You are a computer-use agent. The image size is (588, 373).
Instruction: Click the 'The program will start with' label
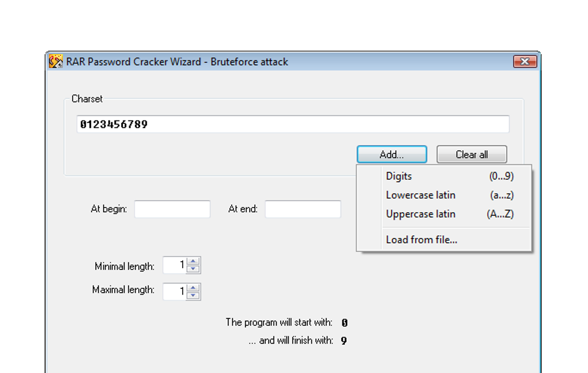279,322
